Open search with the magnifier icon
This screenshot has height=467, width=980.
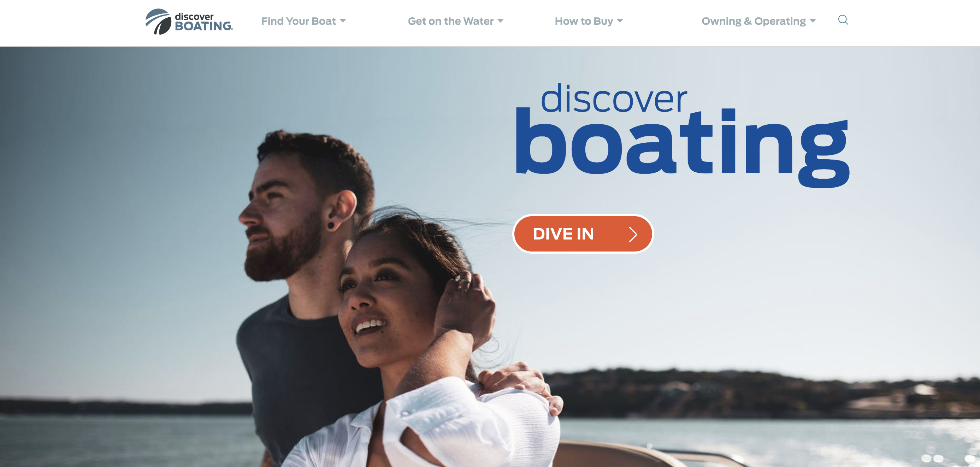coord(843,20)
